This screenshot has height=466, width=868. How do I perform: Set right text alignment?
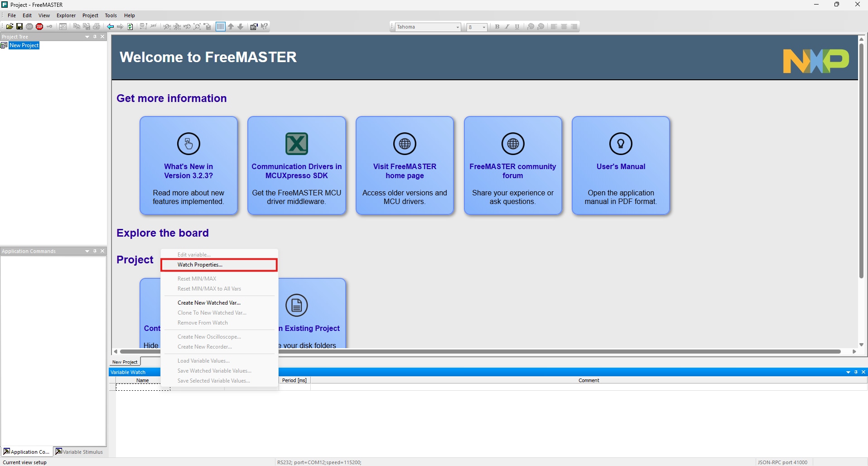574,27
